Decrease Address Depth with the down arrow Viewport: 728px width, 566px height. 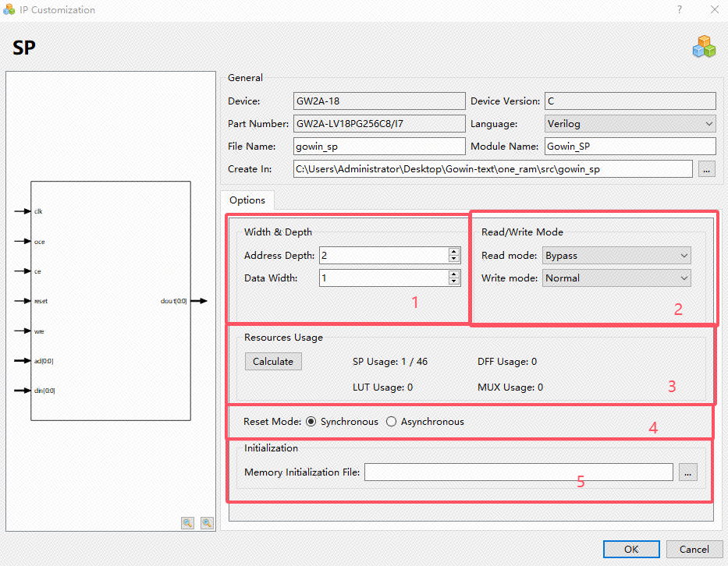point(454,259)
